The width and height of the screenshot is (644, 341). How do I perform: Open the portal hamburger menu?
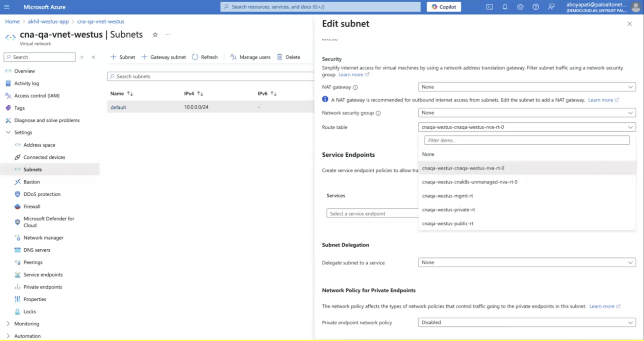pyautogui.click(x=7, y=7)
